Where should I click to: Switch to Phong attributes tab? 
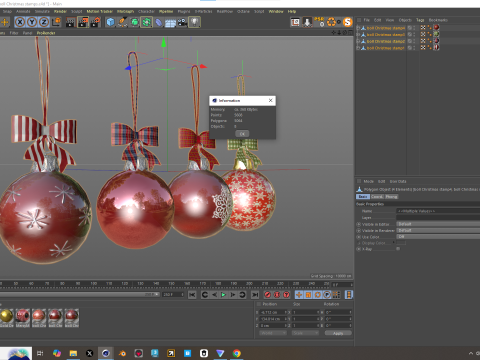(391, 197)
